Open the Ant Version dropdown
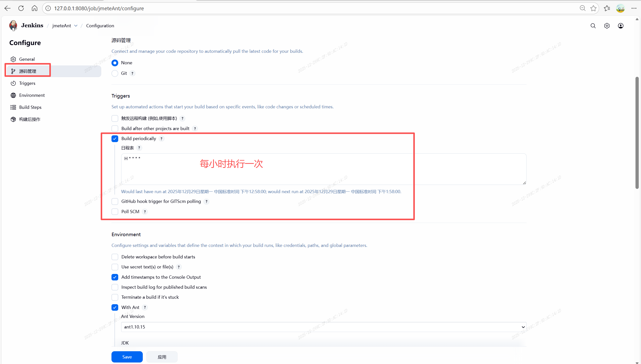Image resolution: width=641 pixels, height=364 pixels. [x=324, y=327]
